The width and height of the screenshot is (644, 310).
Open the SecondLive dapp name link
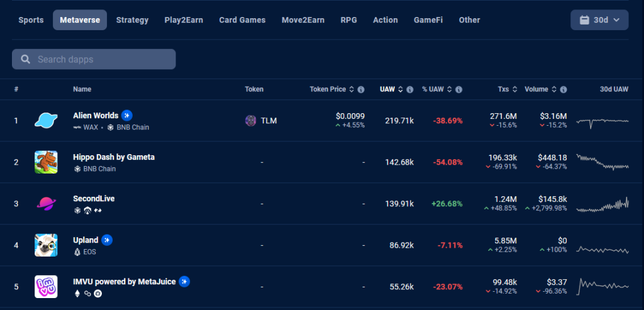point(94,199)
